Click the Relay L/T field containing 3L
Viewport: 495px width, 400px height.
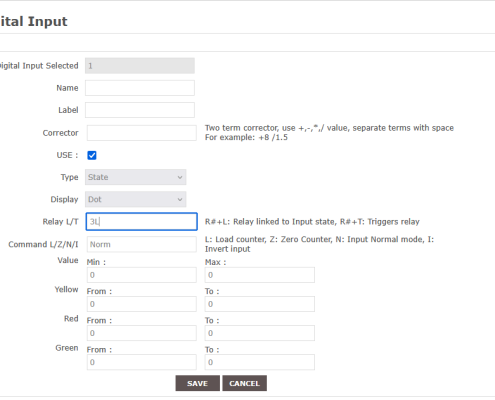(x=142, y=222)
